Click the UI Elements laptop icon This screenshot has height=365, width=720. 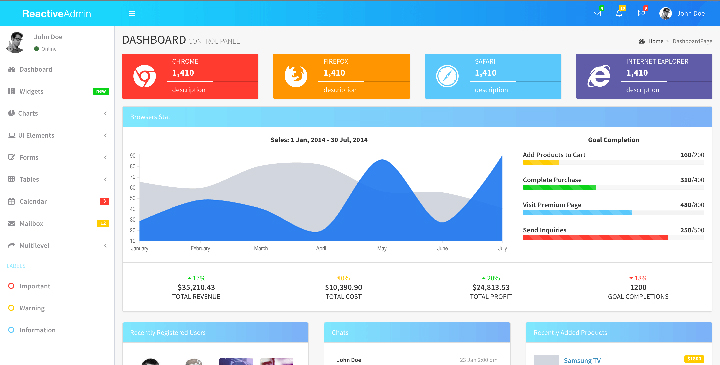[x=11, y=135]
